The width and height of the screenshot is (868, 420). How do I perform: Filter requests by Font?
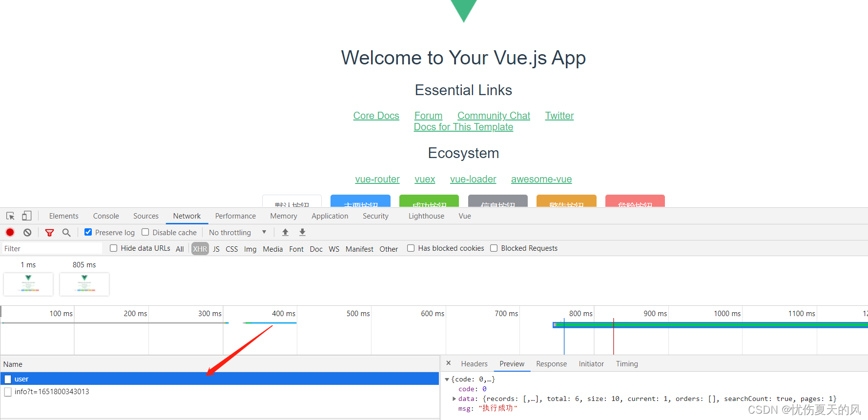[296, 249]
